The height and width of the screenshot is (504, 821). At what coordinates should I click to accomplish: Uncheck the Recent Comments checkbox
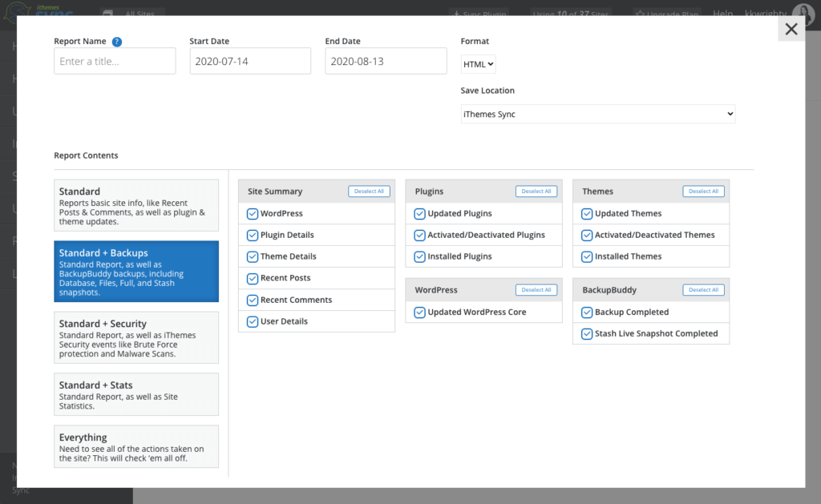pyautogui.click(x=253, y=300)
